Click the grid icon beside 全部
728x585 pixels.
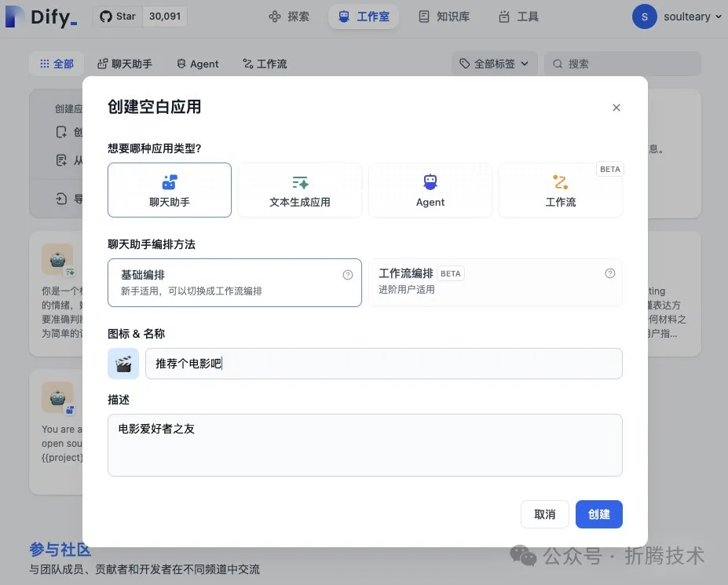tap(45, 64)
